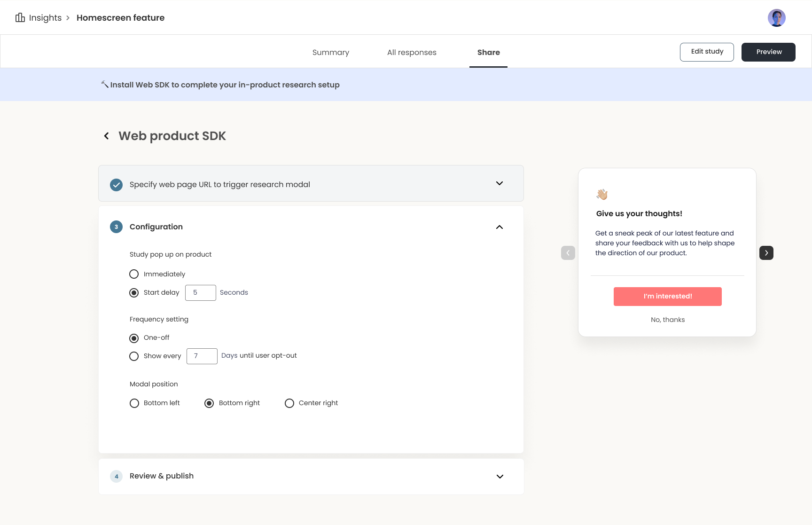The width and height of the screenshot is (812, 525).
Task: Go to previous preview slide arrow
Action: 568,253
